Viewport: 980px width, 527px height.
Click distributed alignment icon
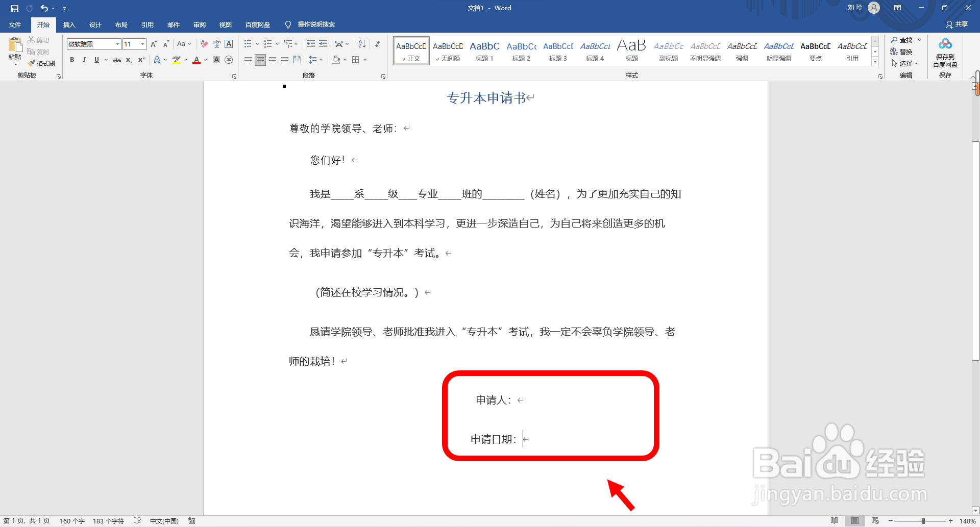[297, 60]
